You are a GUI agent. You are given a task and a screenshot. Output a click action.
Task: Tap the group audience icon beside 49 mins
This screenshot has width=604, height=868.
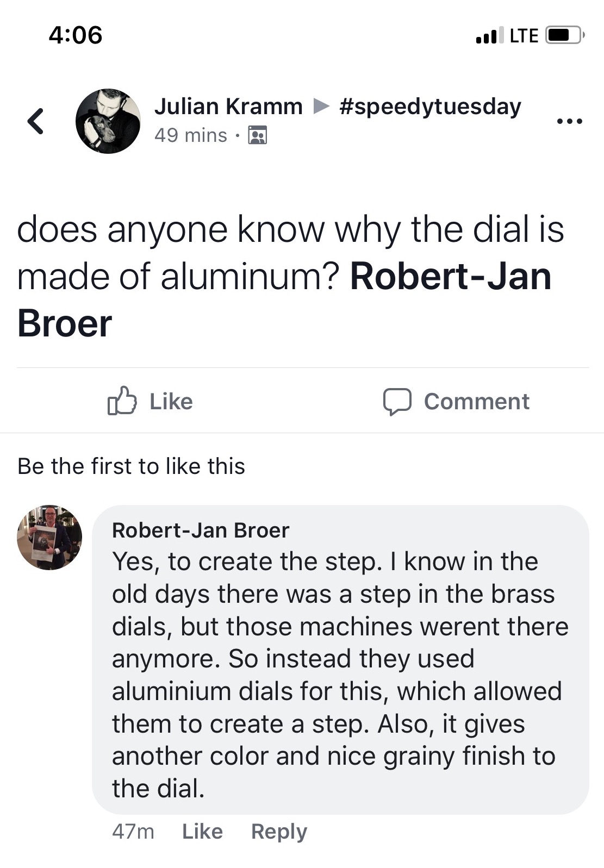pyautogui.click(x=257, y=135)
